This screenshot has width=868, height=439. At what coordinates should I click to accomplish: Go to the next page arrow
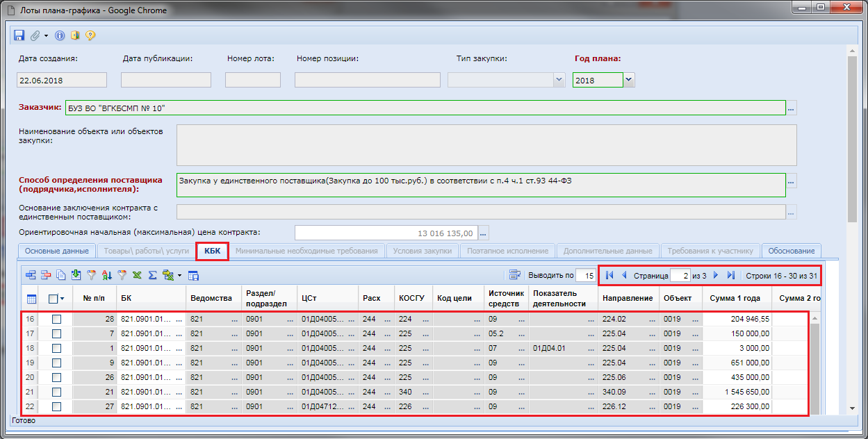point(715,275)
